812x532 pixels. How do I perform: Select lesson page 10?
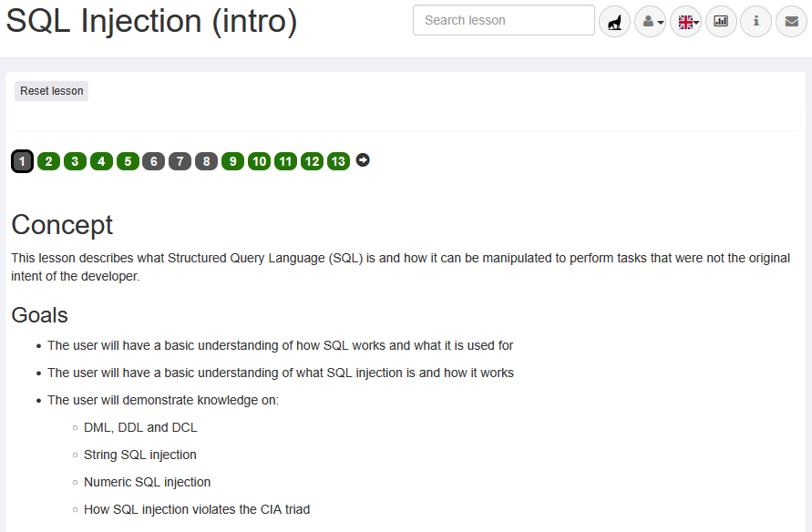[x=260, y=161]
